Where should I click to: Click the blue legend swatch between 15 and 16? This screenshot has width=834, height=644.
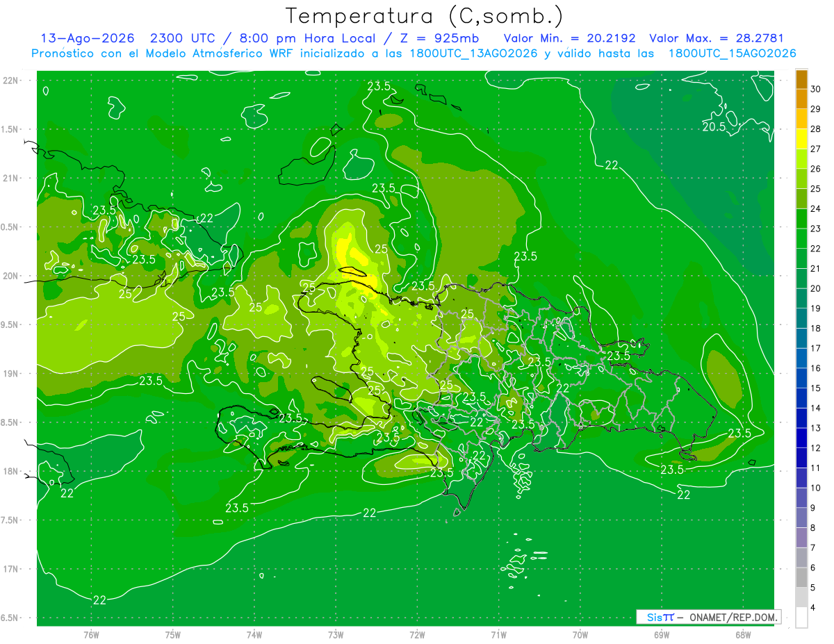[801, 378]
